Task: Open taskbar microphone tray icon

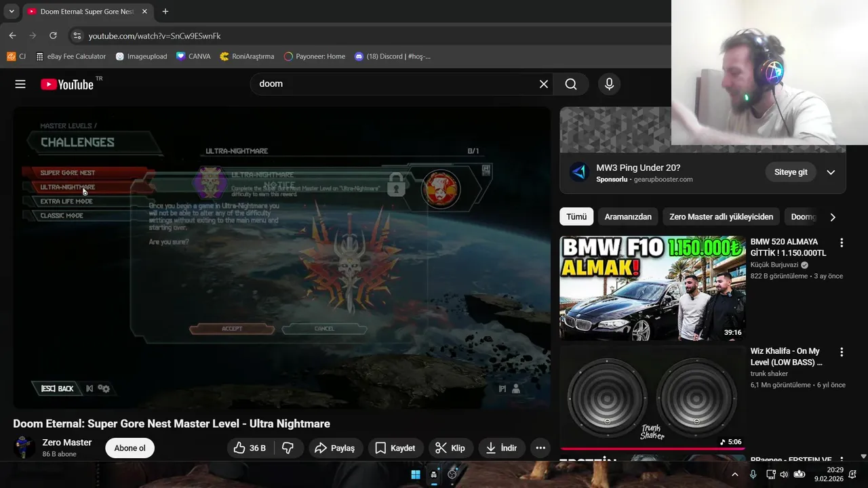Action: (x=753, y=474)
